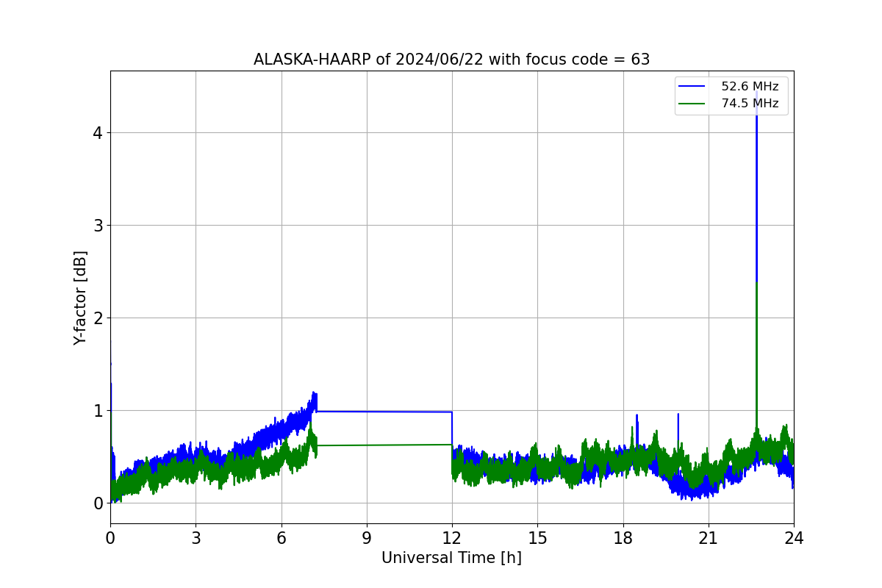Click the 52.6 MHz legend label

(x=750, y=87)
